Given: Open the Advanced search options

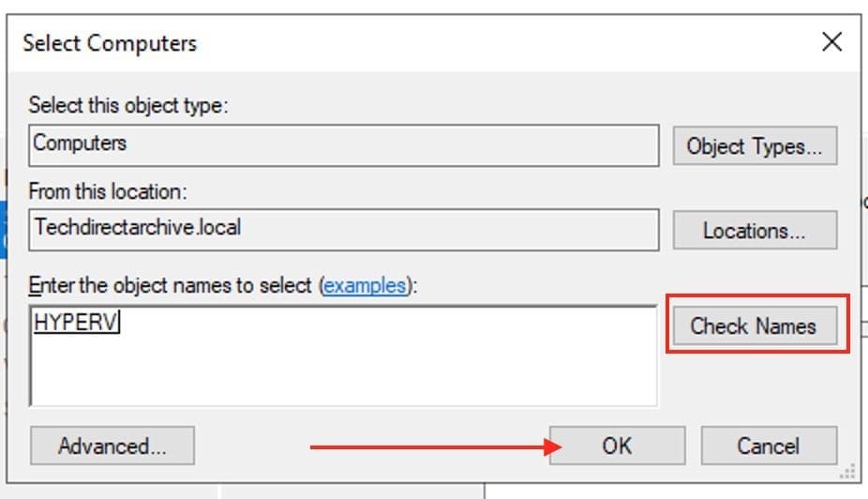Looking at the screenshot, I should click(112, 446).
